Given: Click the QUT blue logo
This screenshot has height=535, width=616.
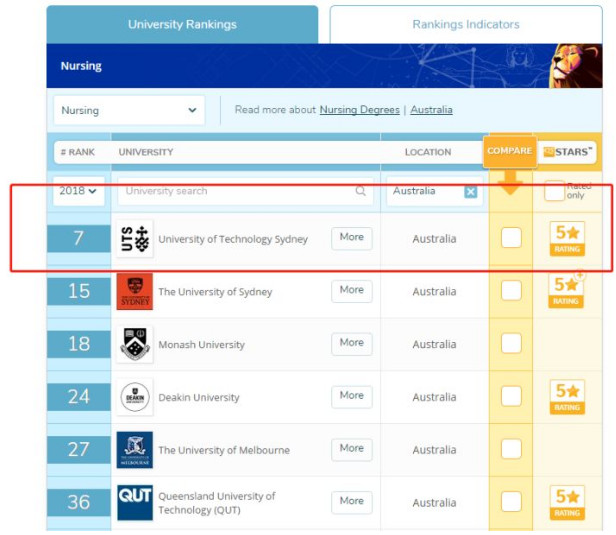Looking at the screenshot, I should pyautogui.click(x=135, y=502).
